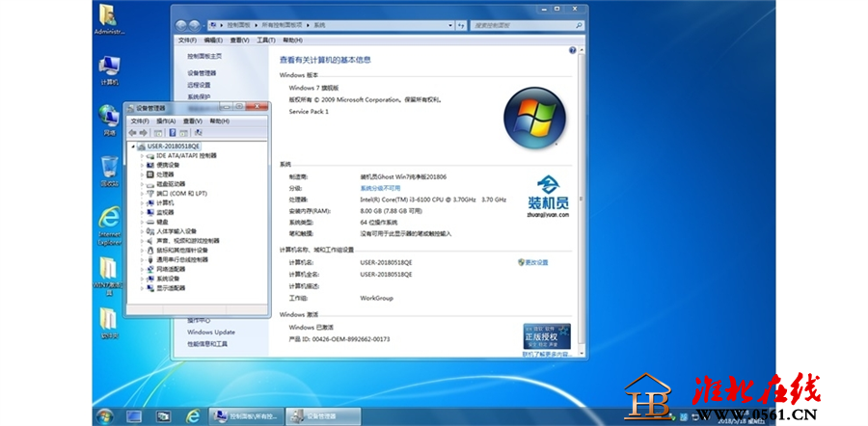Open the Windows Start orb
This screenshot has width=868, height=426.
coord(104,416)
